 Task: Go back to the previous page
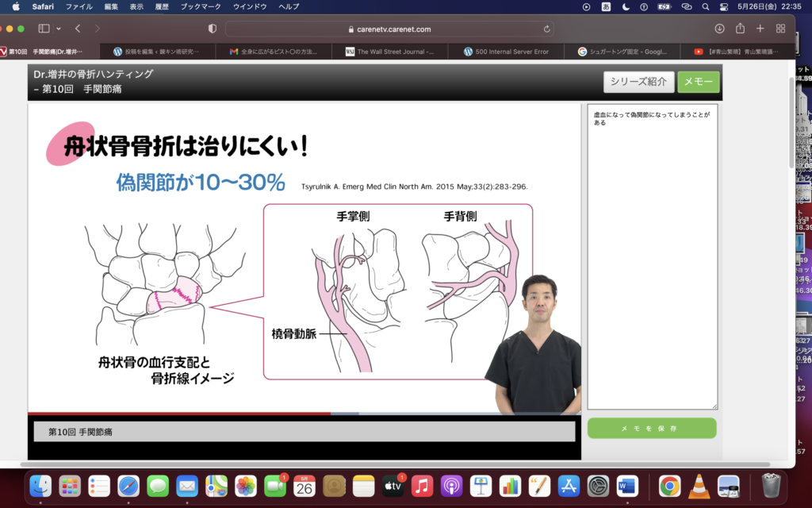78,29
